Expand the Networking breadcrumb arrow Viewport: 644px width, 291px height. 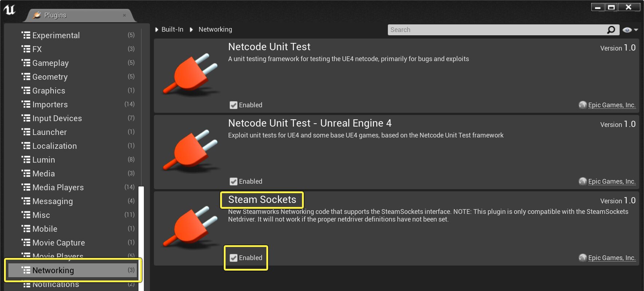click(192, 29)
